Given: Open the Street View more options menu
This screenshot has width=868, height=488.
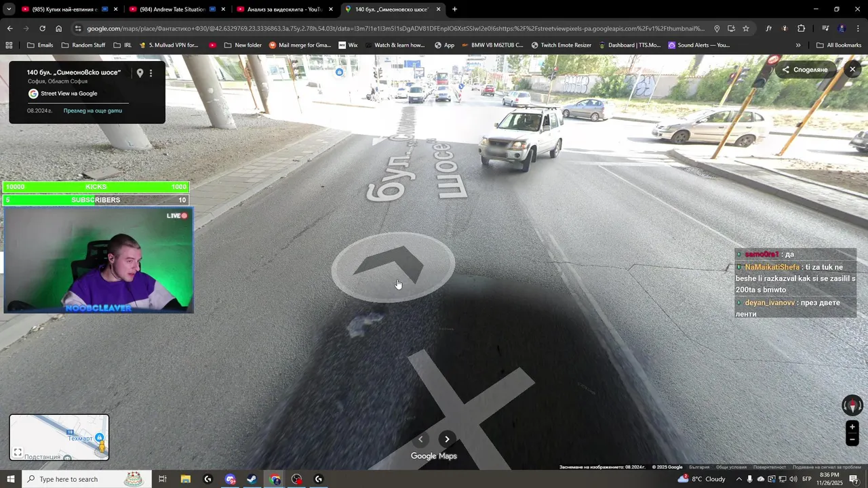Looking at the screenshot, I should point(151,73).
